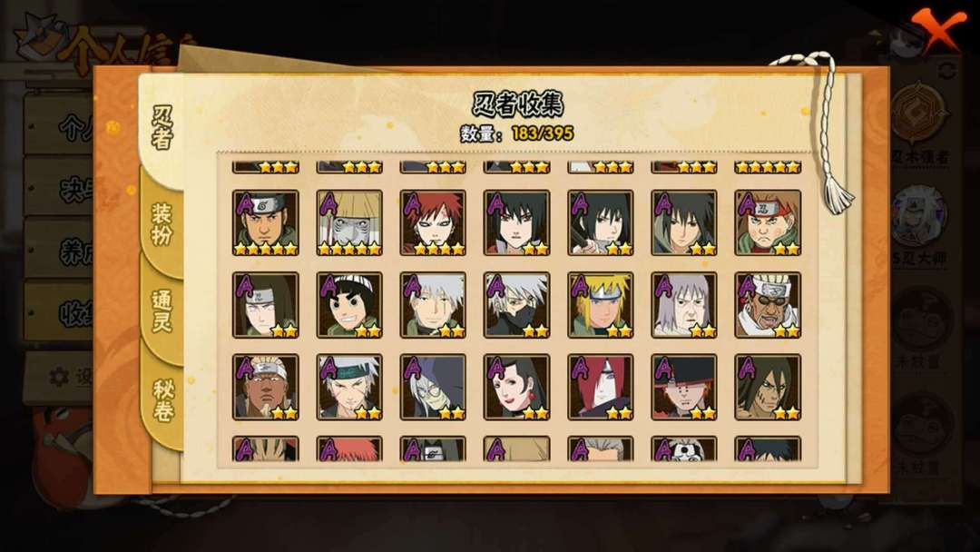
Task: Open the 通灵 tab
Action: coord(162,311)
